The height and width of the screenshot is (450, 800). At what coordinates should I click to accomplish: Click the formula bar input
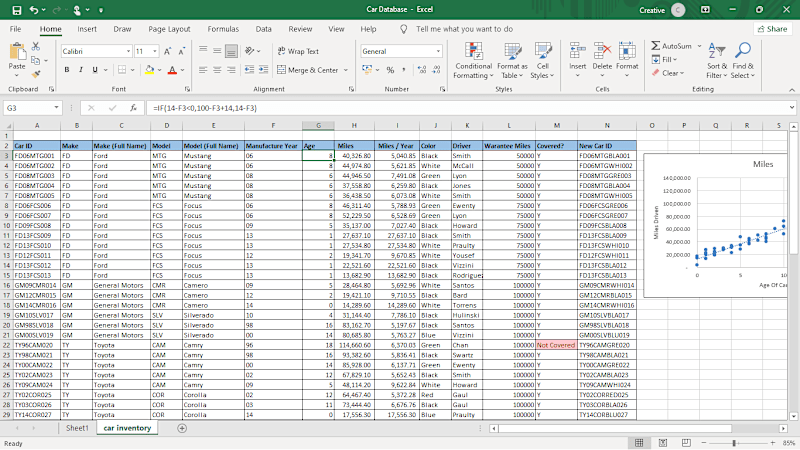(x=467, y=108)
